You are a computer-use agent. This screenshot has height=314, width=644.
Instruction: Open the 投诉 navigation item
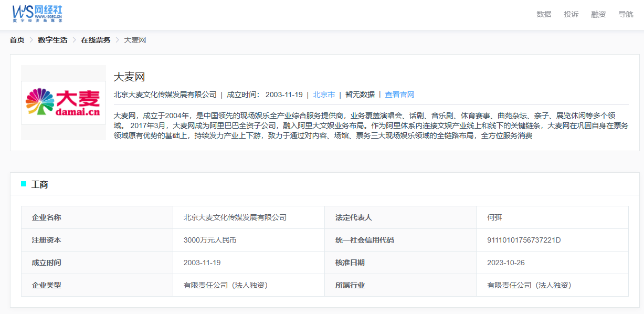point(571,14)
